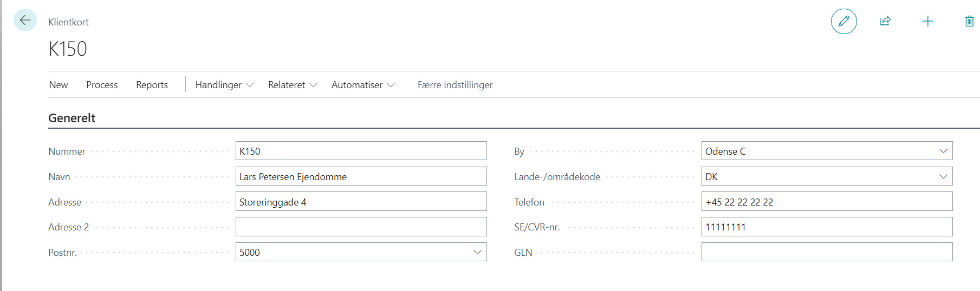
Task: Click the share icon
Action: [885, 21]
